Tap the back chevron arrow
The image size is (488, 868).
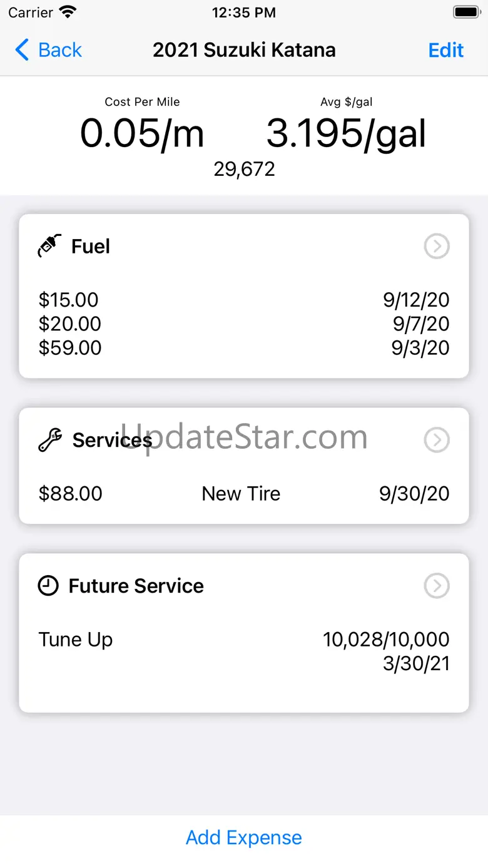pyautogui.click(x=22, y=50)
